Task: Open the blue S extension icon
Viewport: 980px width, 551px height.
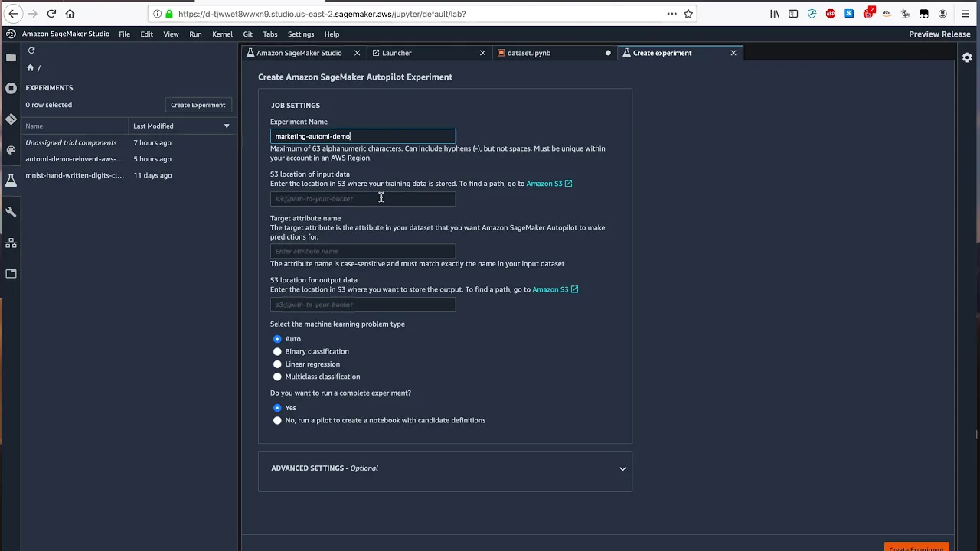Action: (x=849, y=14)
